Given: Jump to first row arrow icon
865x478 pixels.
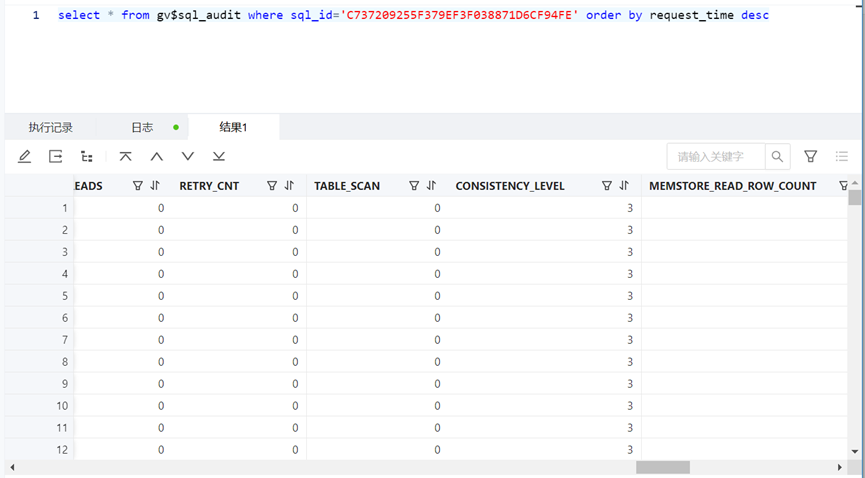Looking at the screenshot, I should coord(126,157).
